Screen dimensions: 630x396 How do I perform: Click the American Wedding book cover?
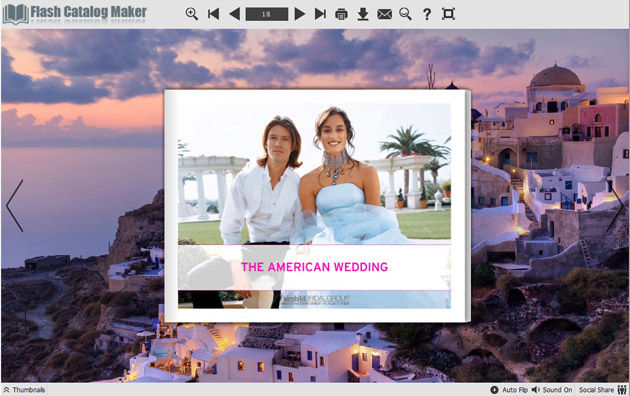(317, 206)
